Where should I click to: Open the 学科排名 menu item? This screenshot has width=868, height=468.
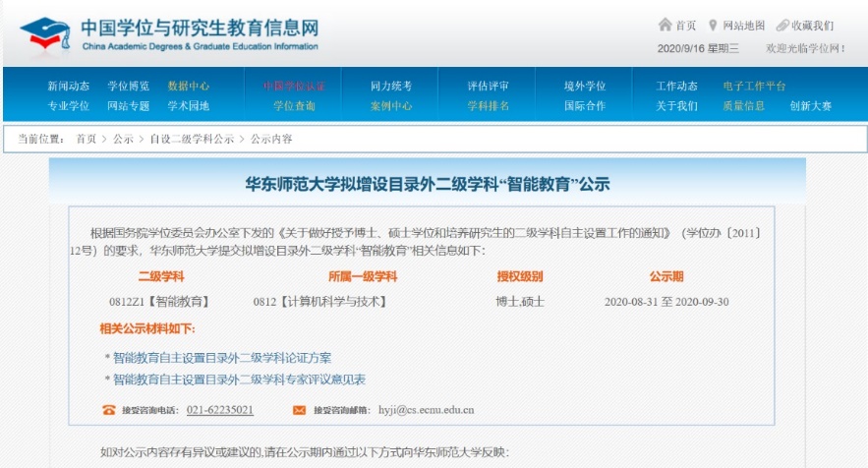[x=488, y=106]
